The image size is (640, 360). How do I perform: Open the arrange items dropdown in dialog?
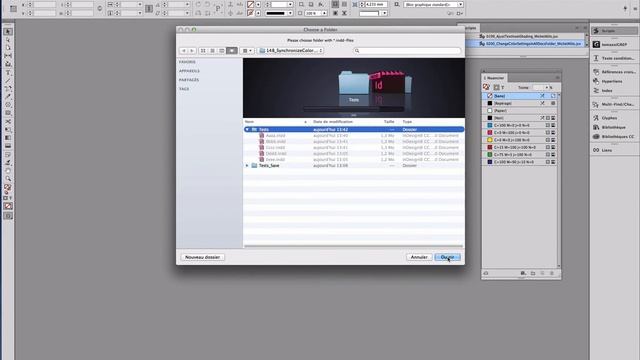(247, 51)
